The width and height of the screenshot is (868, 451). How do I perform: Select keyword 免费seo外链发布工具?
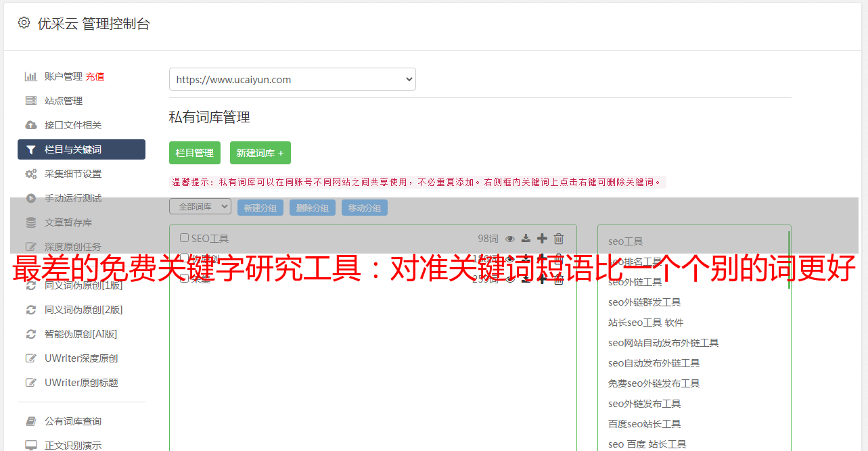point(654,383)
